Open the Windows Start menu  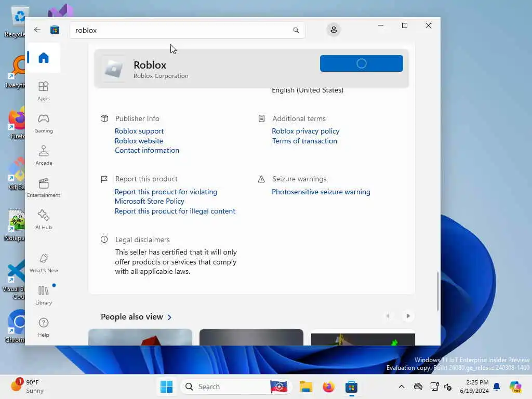166,387
